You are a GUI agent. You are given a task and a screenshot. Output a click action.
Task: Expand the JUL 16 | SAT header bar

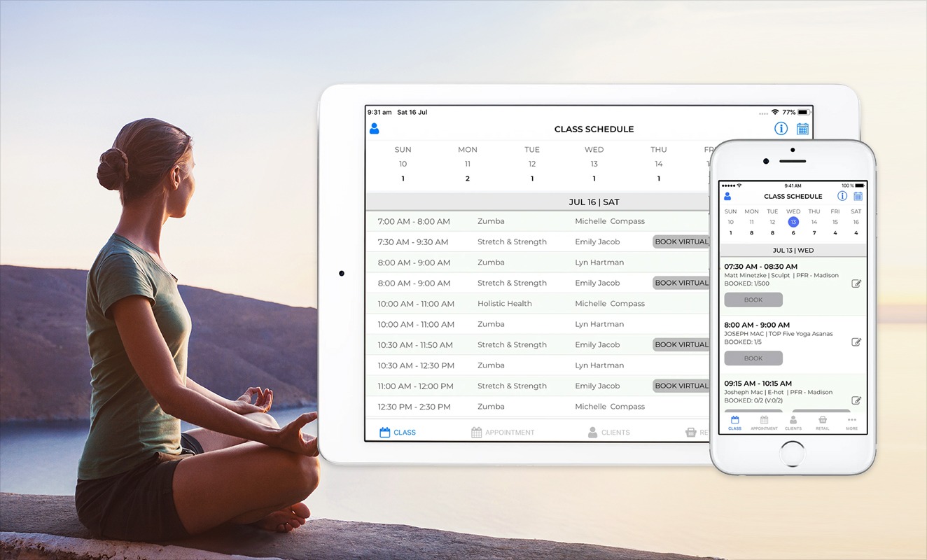click(x=594, y=202)
